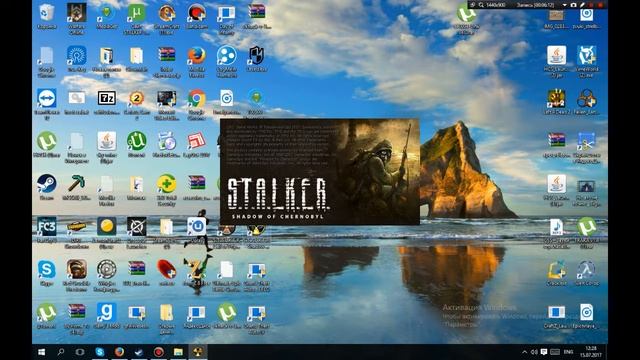Click the ENG language indicator
Screen dimensions: 640x360
pos(568,352)
